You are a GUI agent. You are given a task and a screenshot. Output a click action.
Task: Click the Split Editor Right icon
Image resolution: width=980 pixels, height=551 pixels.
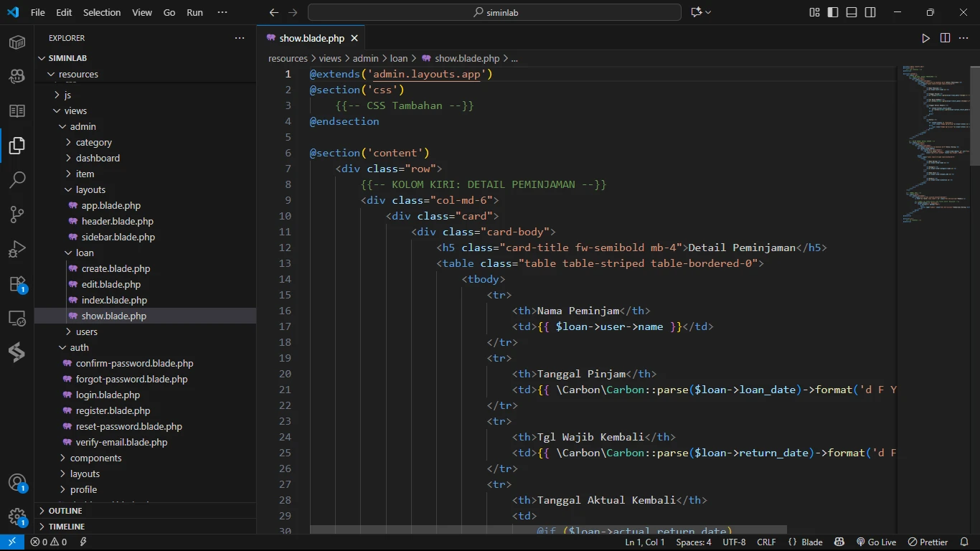[945, 38]
